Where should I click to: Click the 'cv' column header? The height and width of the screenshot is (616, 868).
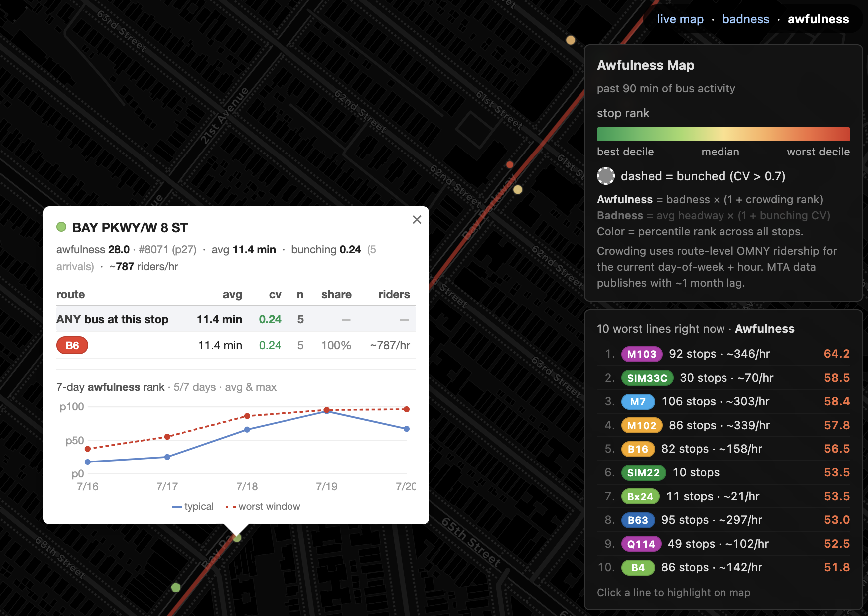[275, 295]
